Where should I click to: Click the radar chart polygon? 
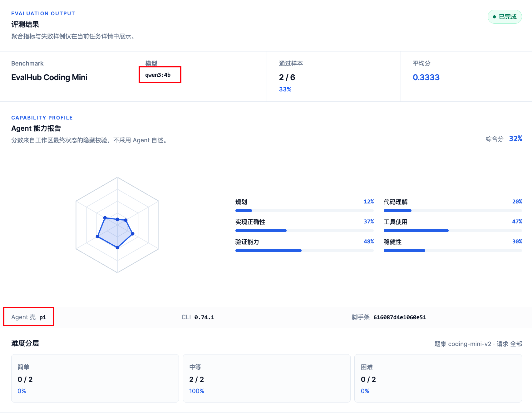(x=116, y=232)
